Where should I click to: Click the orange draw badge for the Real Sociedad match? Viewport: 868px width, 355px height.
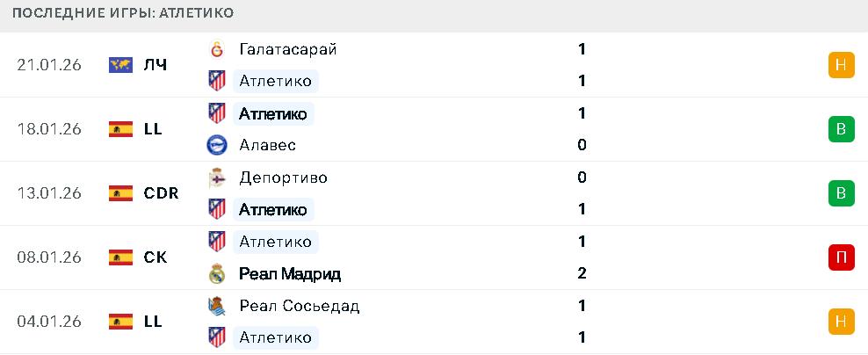[841, 322]
